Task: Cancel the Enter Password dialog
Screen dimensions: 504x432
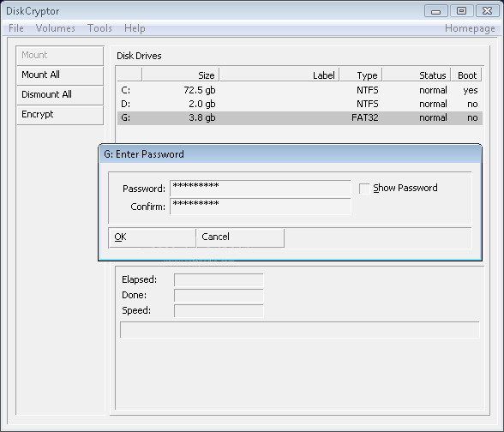Action: click(240, 237)
